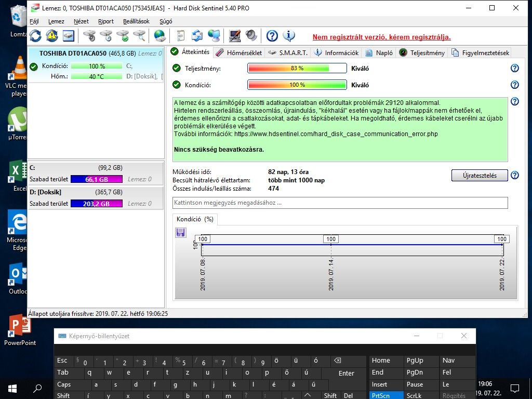Click help icon beside green status message
Screen dimensions: 532x399
coord(515,101)
